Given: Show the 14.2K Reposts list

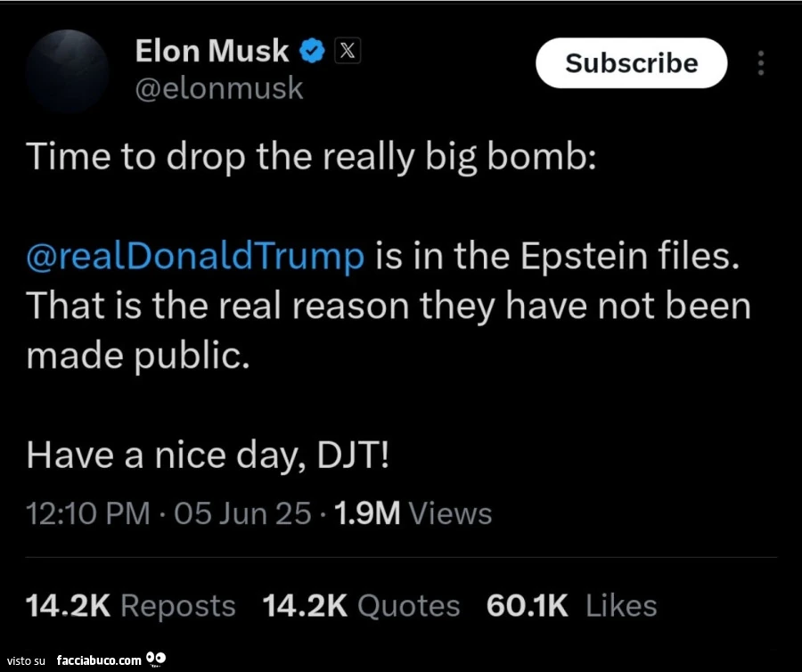Looking at the screenshot, I should coord(130,606).
